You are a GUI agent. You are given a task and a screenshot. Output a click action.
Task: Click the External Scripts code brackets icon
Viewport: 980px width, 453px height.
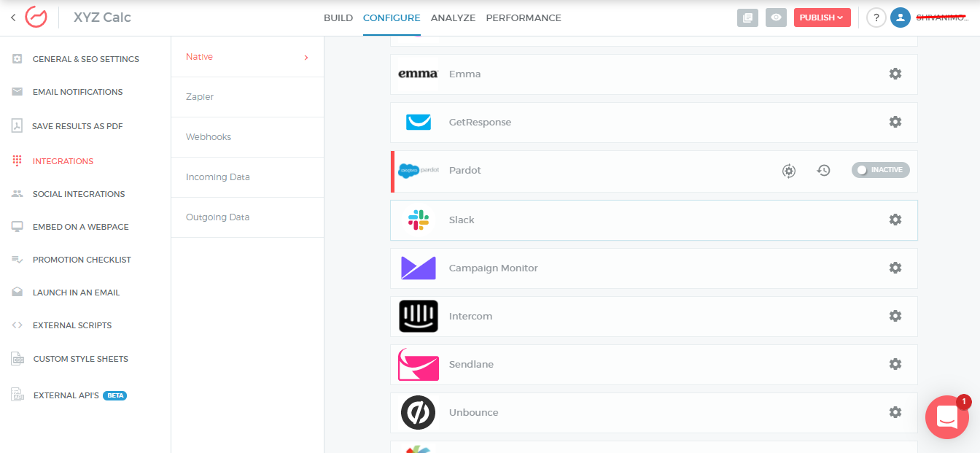(x=17, y=325)
